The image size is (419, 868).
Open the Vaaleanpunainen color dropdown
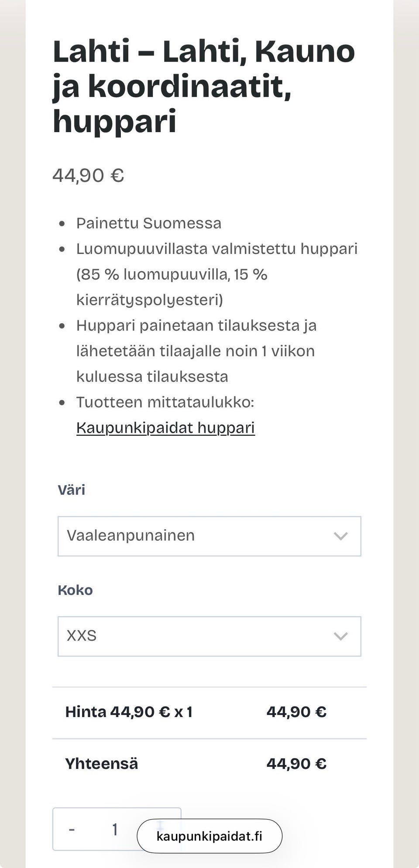(209, 536)
